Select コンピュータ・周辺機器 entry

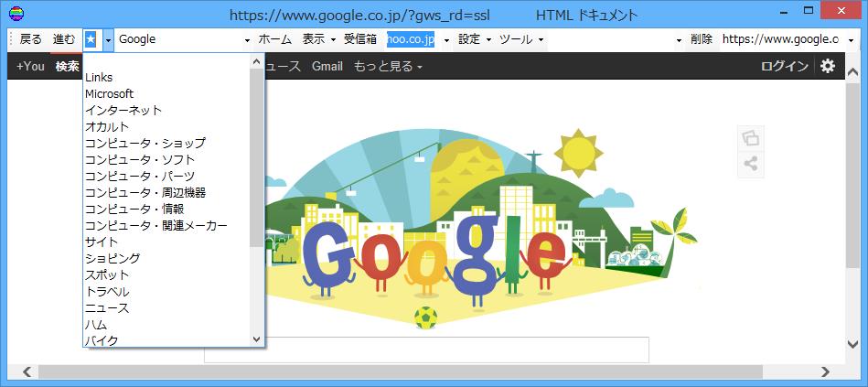(145, 193)
